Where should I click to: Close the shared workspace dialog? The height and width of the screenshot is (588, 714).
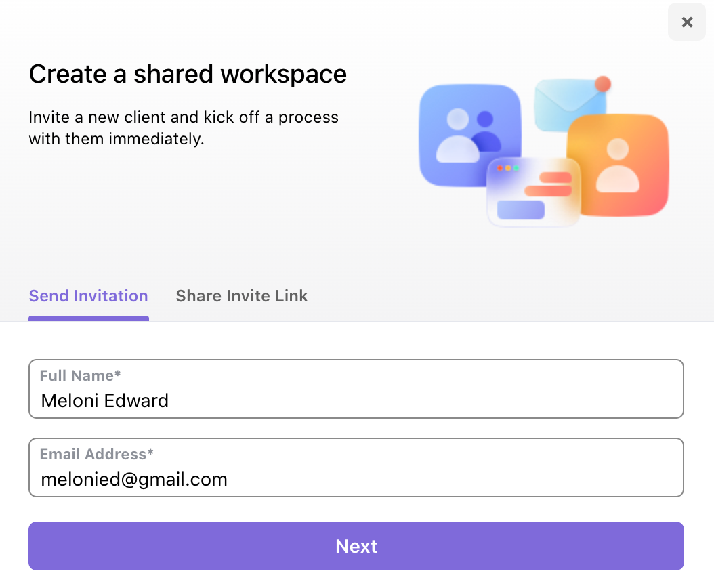pos(687,22)
